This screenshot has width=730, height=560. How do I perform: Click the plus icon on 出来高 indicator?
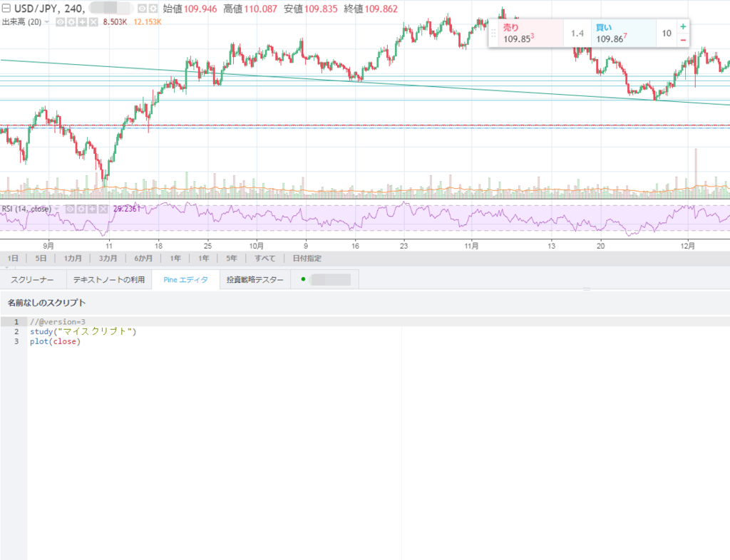click(x=83, y=22)
